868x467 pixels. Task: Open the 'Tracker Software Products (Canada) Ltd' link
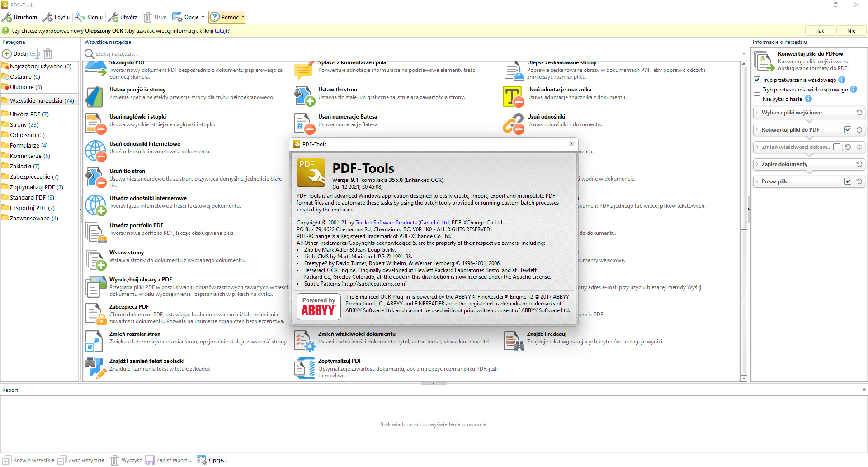[x=402, y=223]
